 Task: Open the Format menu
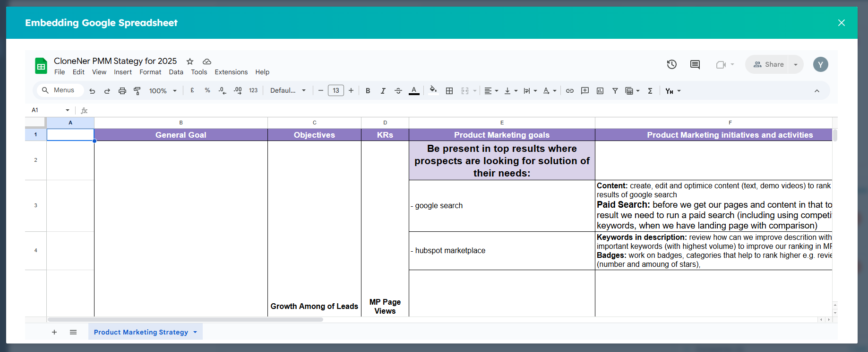150,72
